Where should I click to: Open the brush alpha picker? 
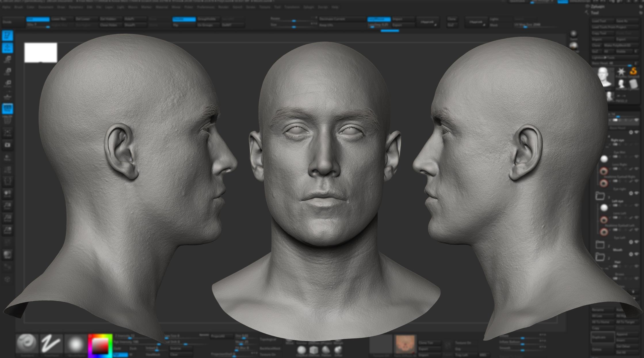pos(75,344)
